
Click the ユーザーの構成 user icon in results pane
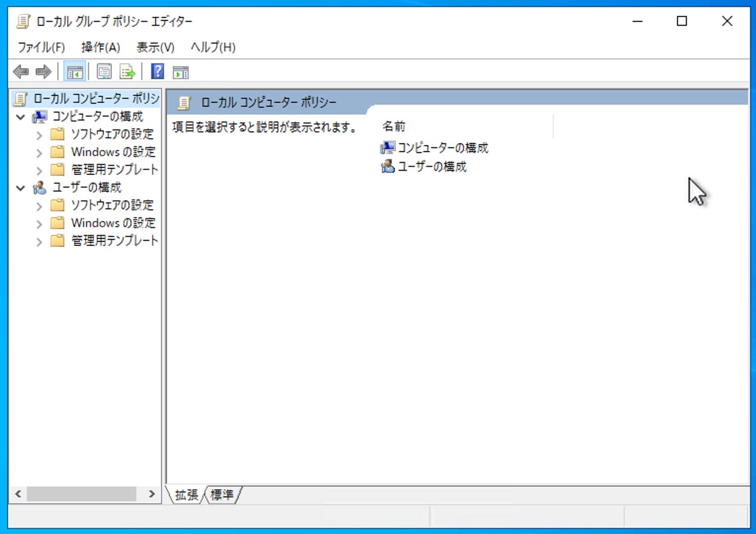[388, 167]
